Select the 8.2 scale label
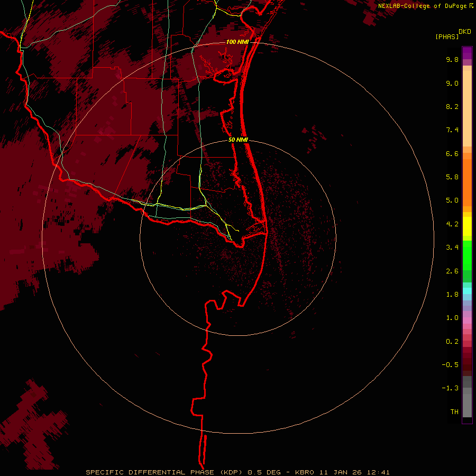Screen dimensions: 476x476 (452, 106)
